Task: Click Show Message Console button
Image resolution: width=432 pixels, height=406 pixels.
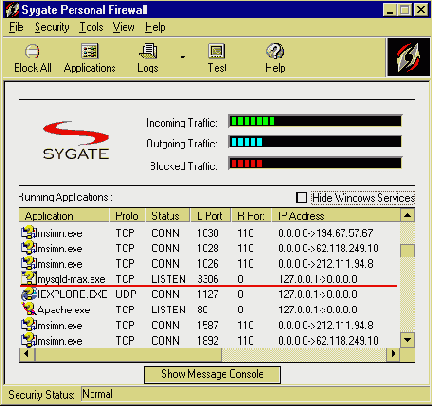Action: coord(212,375)
